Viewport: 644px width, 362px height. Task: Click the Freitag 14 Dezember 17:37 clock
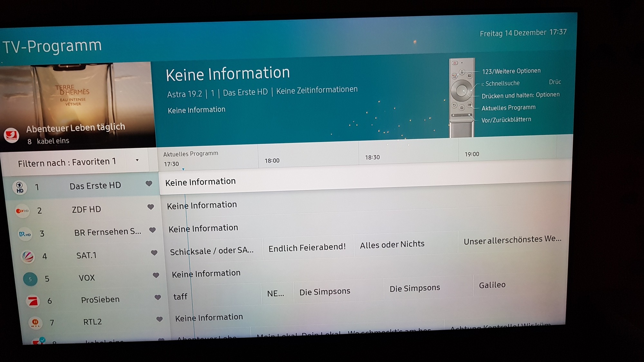pyautogui.click(x=523, y=32)
